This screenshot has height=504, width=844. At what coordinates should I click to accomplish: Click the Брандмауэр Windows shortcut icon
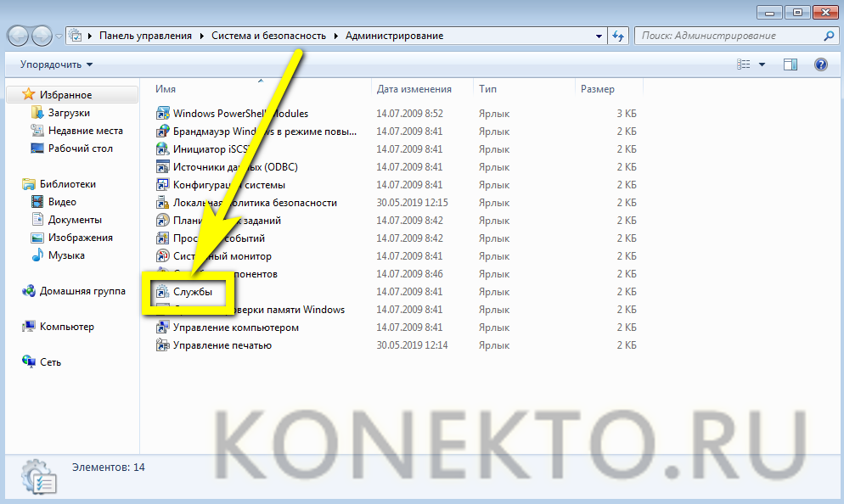click(162, 132)
